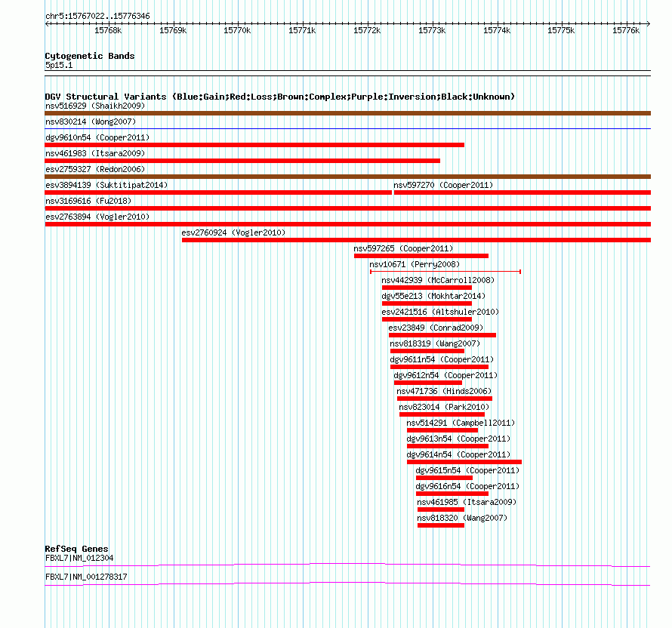Click nsv823014 (Park2010) label
This screenshot has height=628, width=672.
click(444, 407)
